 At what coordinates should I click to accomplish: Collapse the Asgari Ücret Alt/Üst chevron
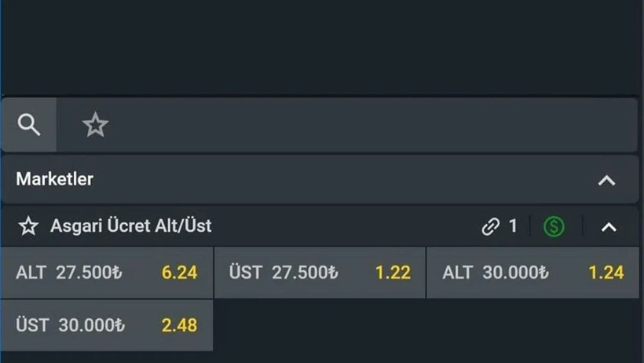click(x=609, y=227)
